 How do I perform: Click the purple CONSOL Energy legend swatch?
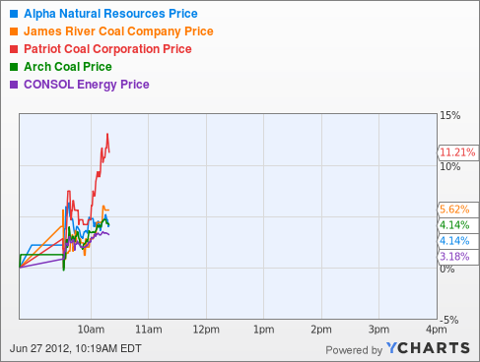click(14, 84)
